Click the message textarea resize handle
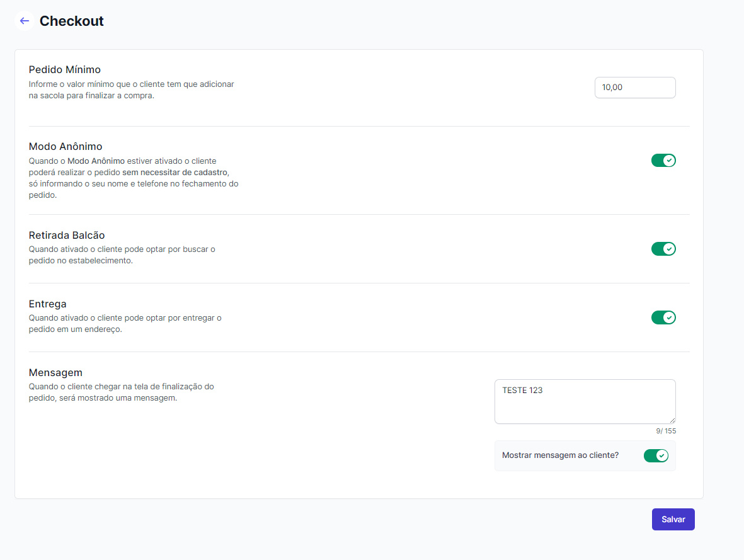The image size is (744, 560). pos(672,420)
